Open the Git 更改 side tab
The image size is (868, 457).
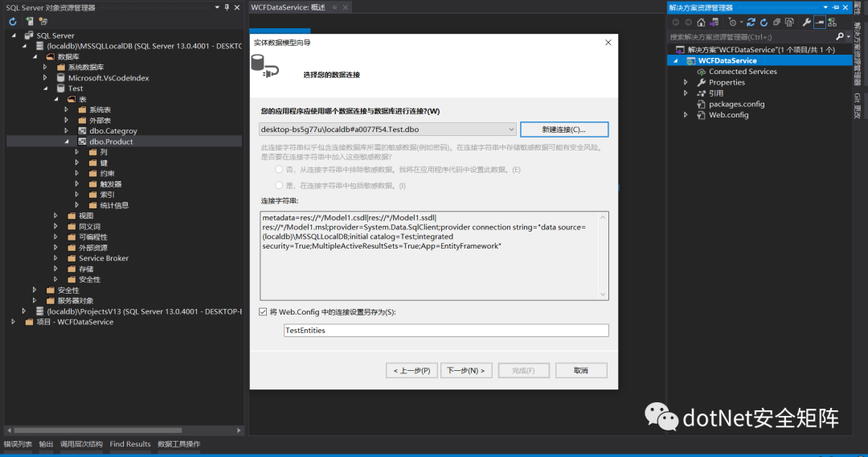click(x=858, y=106)
